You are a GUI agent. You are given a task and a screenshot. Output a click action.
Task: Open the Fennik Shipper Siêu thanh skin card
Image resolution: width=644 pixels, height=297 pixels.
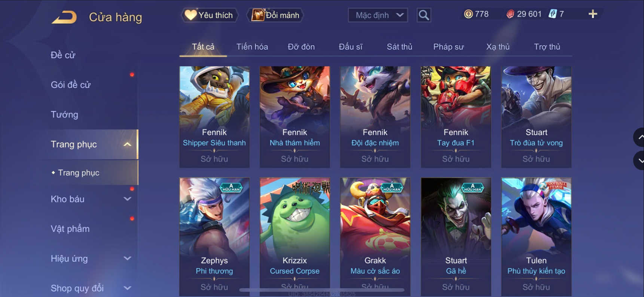tap(214, 117)
